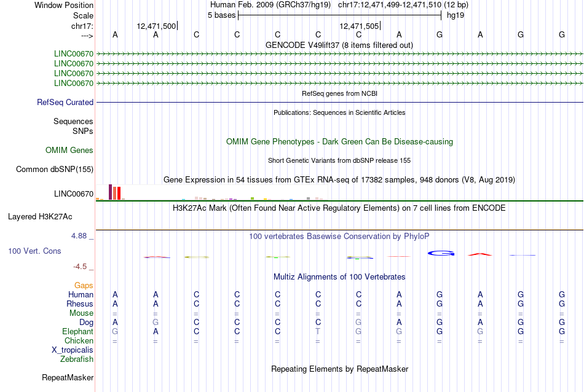Click the gray T base in Elephant row
Image resolution: width=584 pixels, height=392 pixels.
[318, 331]
